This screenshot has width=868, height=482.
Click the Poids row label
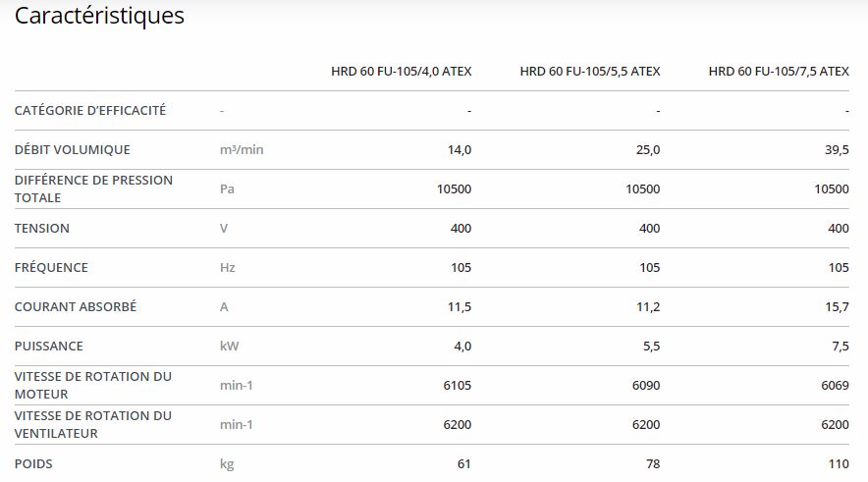(x=33, y=463)
